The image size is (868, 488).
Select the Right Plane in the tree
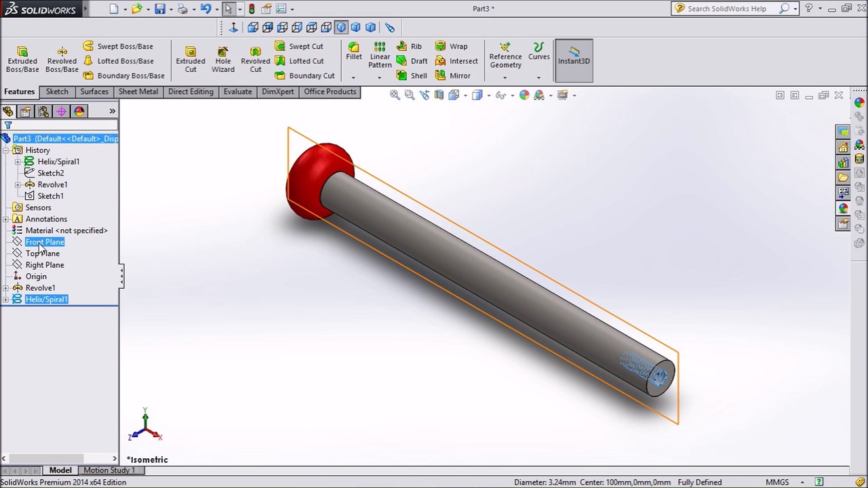45,265
